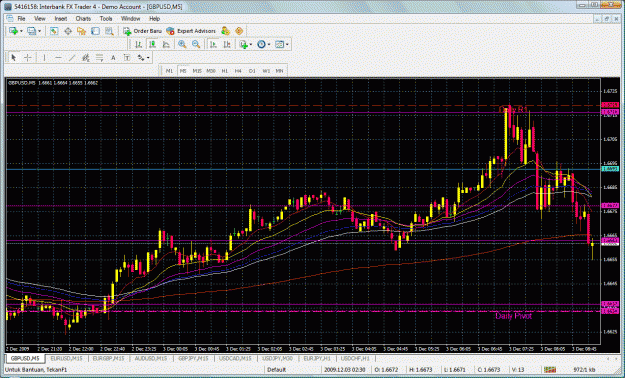
Task: Toggle chart shift icon
Action: pos(227,45)
